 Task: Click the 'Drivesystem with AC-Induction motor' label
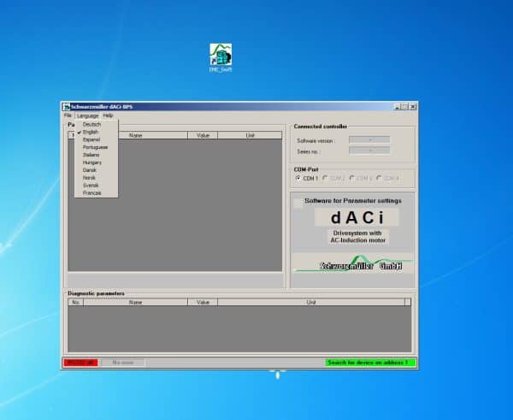tap(358, 237)
